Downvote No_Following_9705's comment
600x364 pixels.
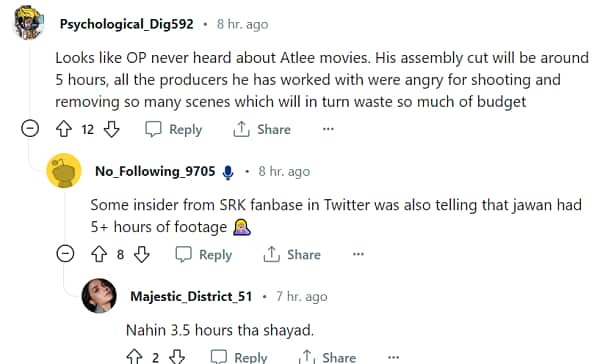pos(142,254)
